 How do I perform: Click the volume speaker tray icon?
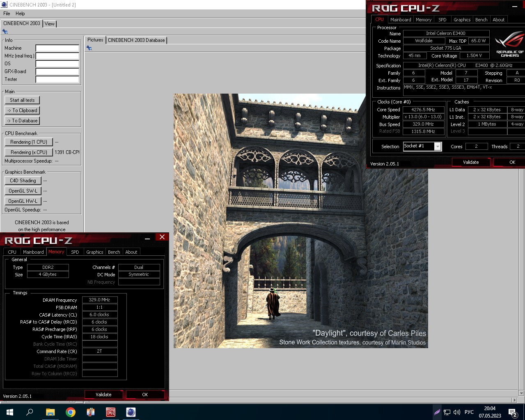coord(456,412)
